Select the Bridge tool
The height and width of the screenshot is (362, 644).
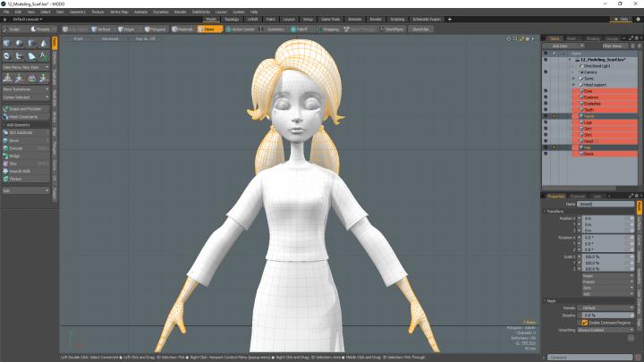point(15,156)
